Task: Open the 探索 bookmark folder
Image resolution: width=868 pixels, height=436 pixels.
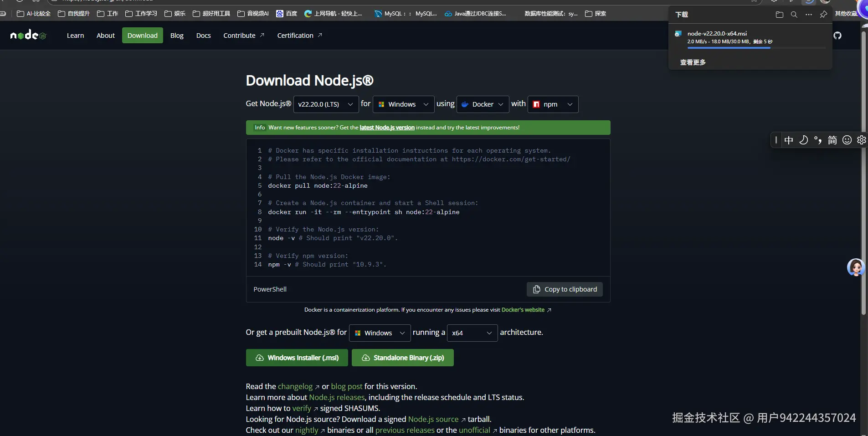Action: [x=596, y=14]
